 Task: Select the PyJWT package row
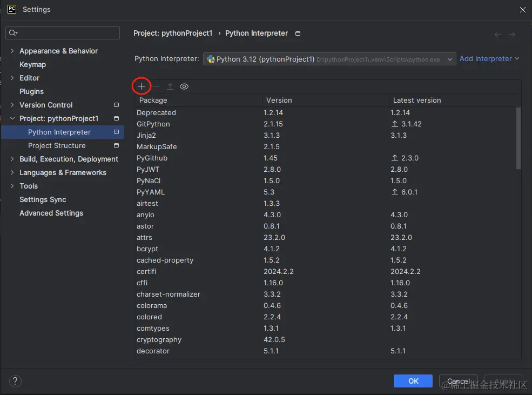[x=325, y=169]
